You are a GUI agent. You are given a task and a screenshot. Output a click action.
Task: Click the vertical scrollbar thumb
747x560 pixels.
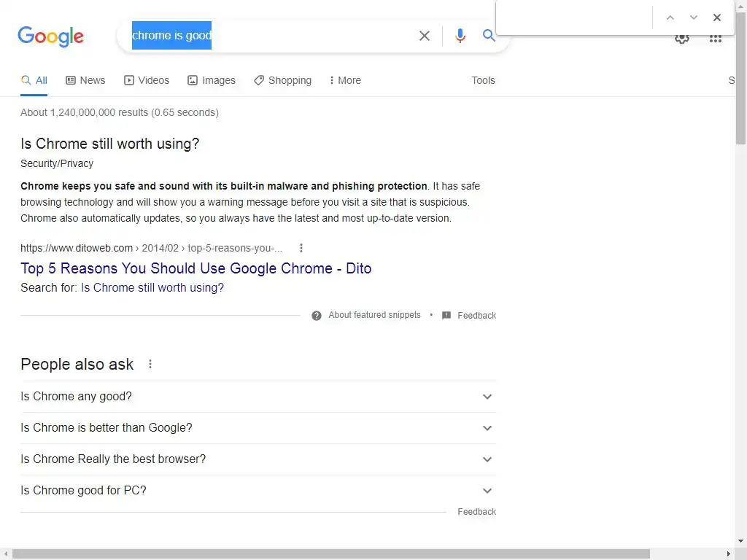(x=741, y=79)
